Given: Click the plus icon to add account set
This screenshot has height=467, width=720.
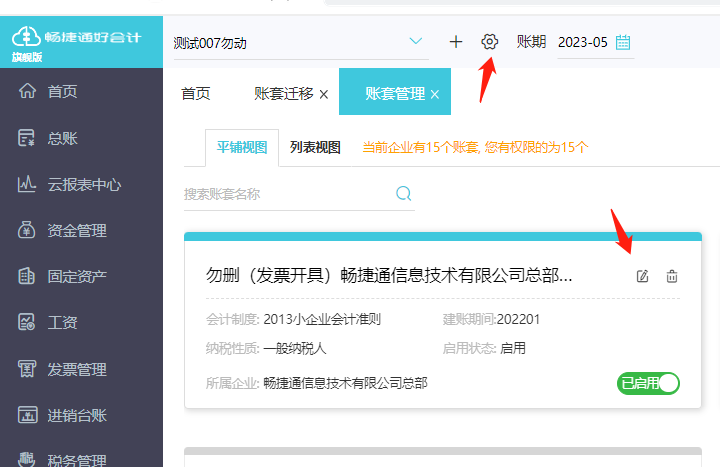Looking at the screenshot, I should (456, 42).
